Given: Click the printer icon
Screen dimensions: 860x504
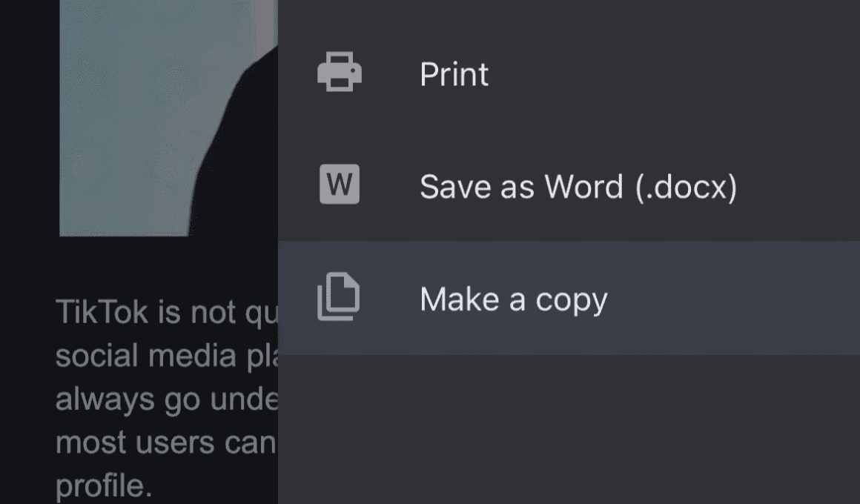Looking at the screenshot, I should [340, 72].
